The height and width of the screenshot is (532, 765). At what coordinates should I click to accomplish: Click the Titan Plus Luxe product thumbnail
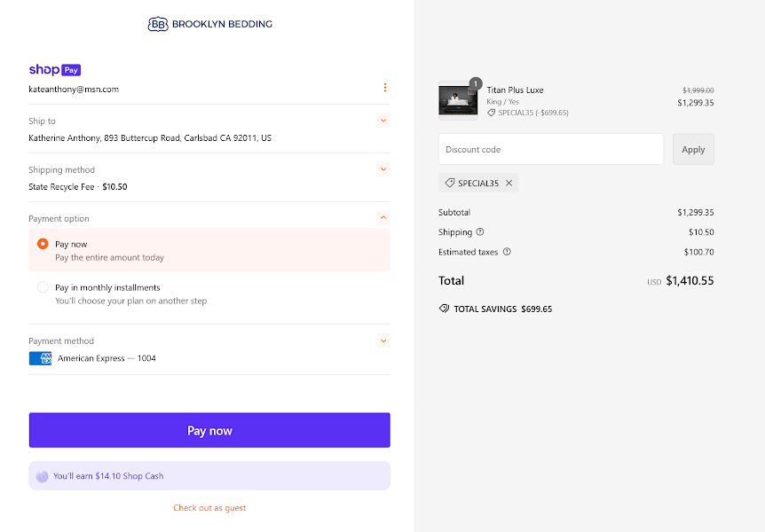coord(458,100)
